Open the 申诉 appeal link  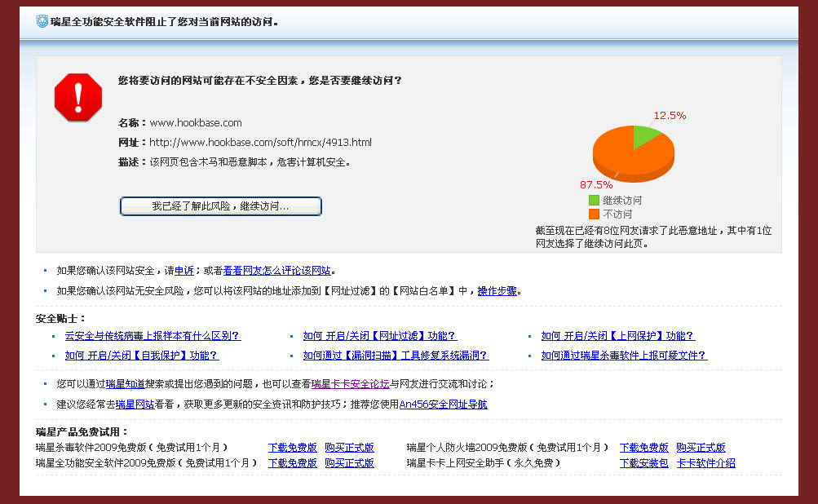click(184, 271)
